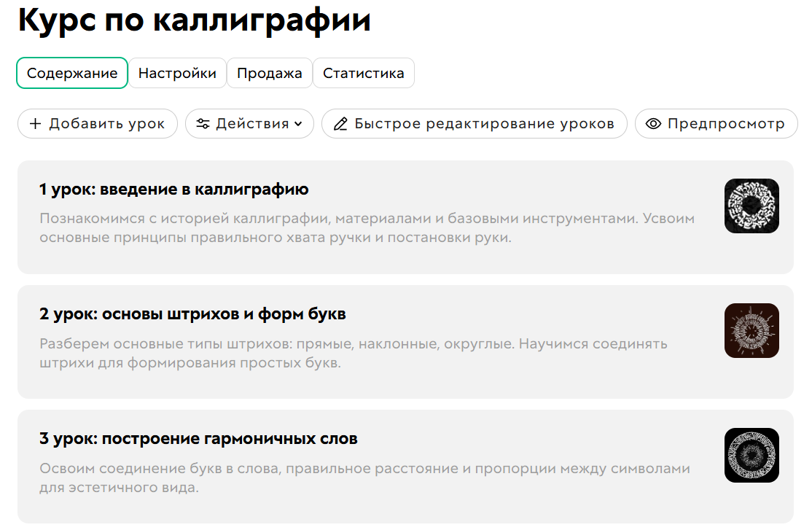Image resolution: width=812 pixels, height=530 pixels.
Task: Open the Продажа tab
Action: point(269,72)
